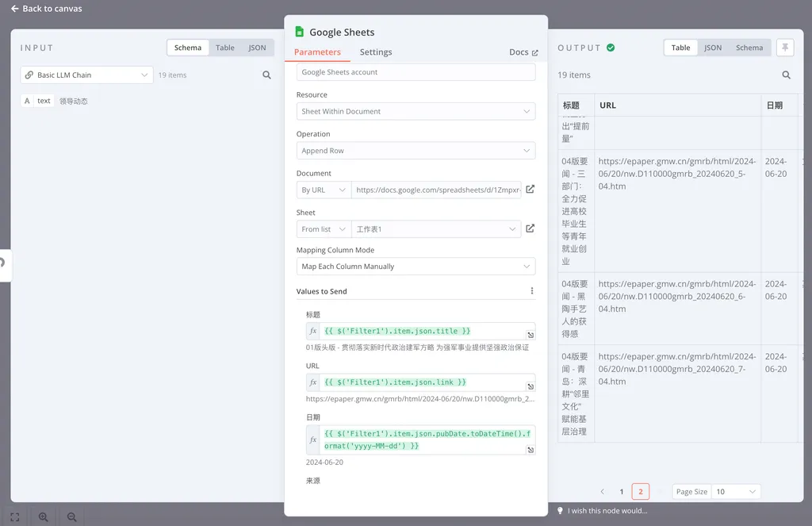This screenshot has height=526, width=812.
Task: Click the 领导动态 value in input
Action: 73,101
